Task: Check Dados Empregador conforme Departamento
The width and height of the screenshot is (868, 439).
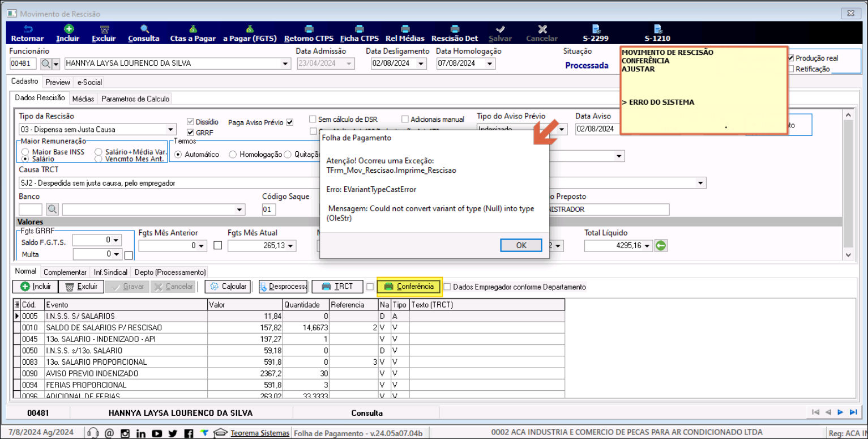Action: pyautogui.click(x=447, y=287)
